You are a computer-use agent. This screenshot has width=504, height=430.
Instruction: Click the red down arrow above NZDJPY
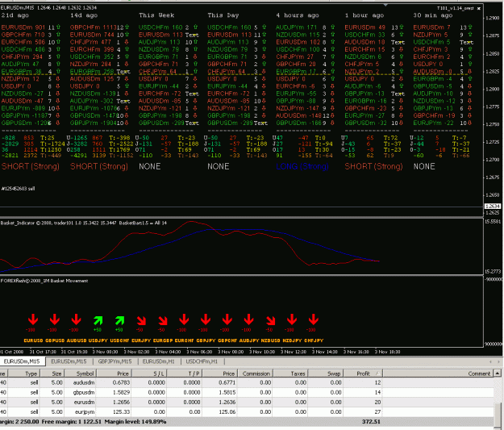pyautogui.click(x=292, y=319)
